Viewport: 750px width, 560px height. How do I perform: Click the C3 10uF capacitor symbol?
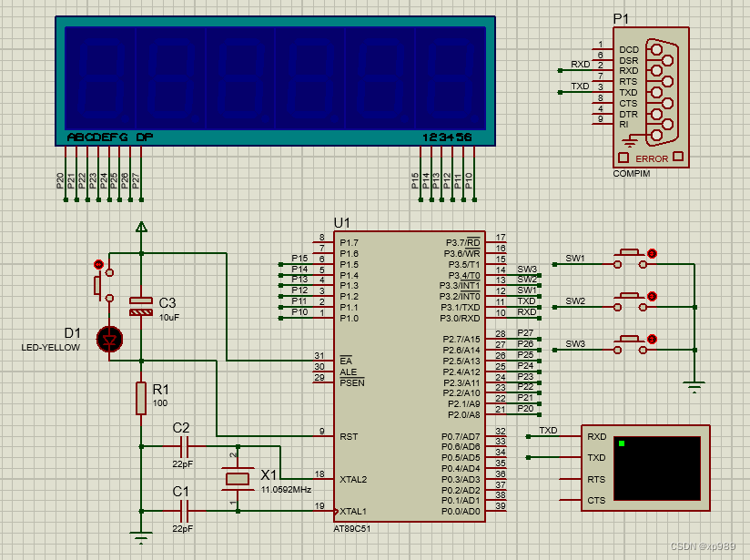(141, 306)
